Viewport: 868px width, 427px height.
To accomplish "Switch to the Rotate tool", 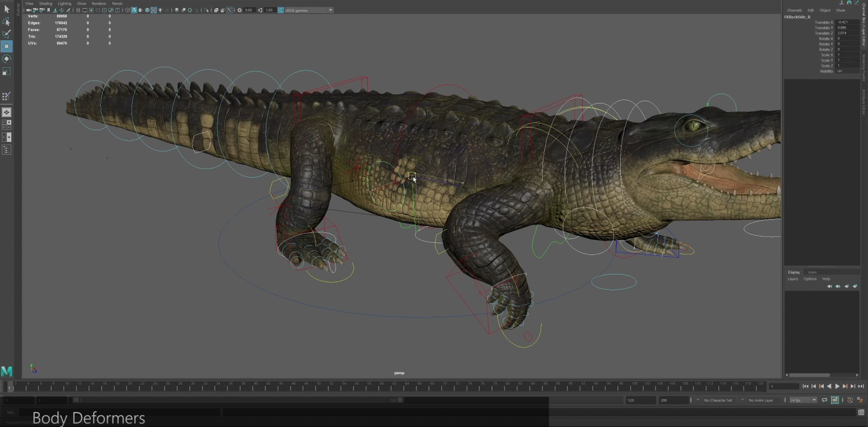I will click(x=6, y=59).
